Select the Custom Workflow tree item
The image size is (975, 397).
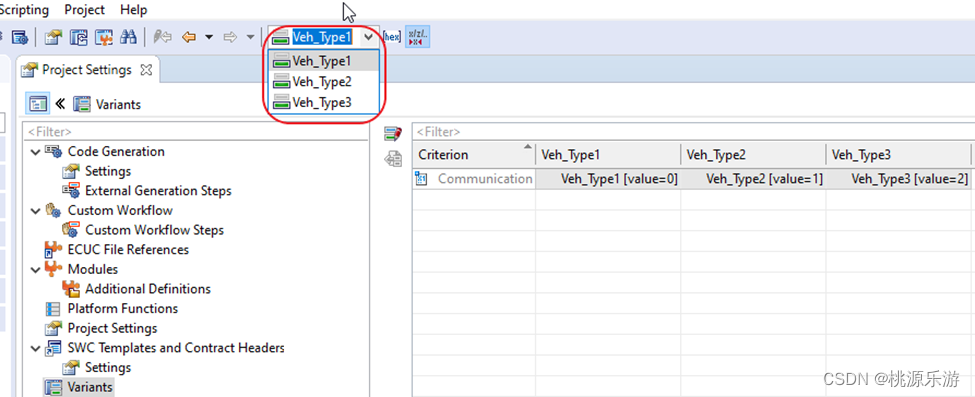click(x=121, y=210)
